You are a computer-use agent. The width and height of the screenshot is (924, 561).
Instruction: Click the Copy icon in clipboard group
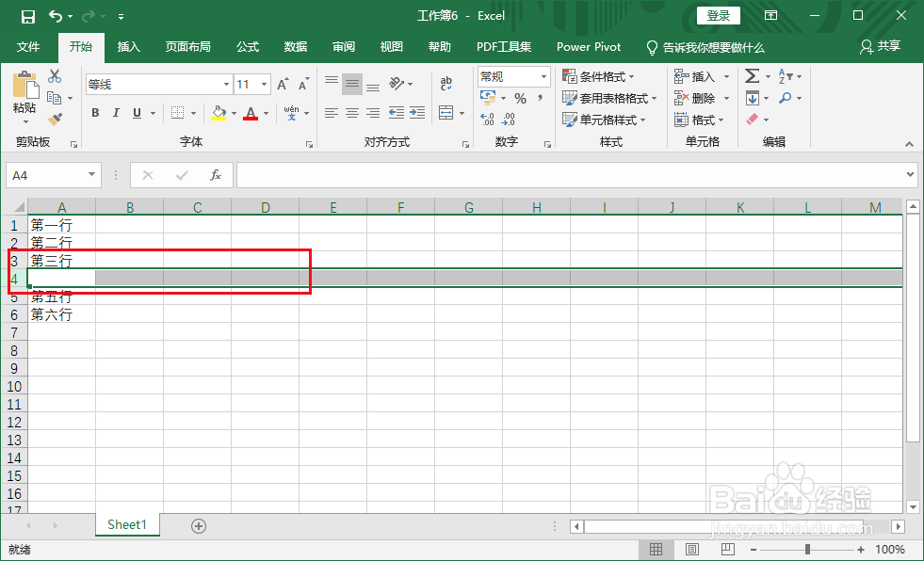[55, 98]
